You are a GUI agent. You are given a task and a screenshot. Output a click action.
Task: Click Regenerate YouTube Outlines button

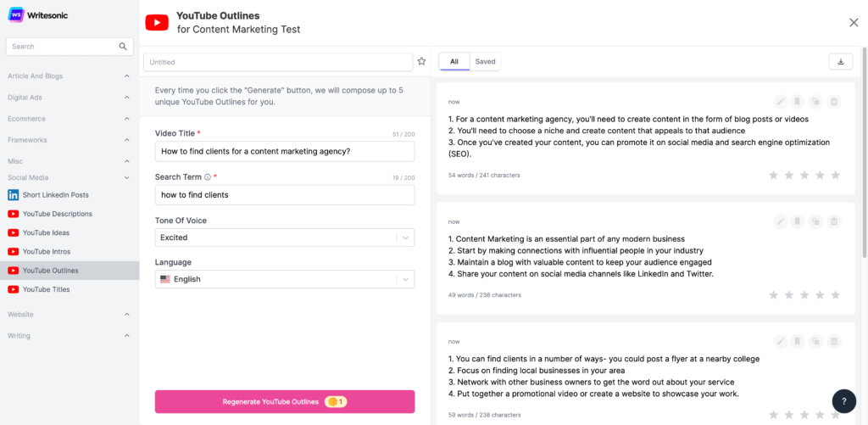(x=285, y=402)
